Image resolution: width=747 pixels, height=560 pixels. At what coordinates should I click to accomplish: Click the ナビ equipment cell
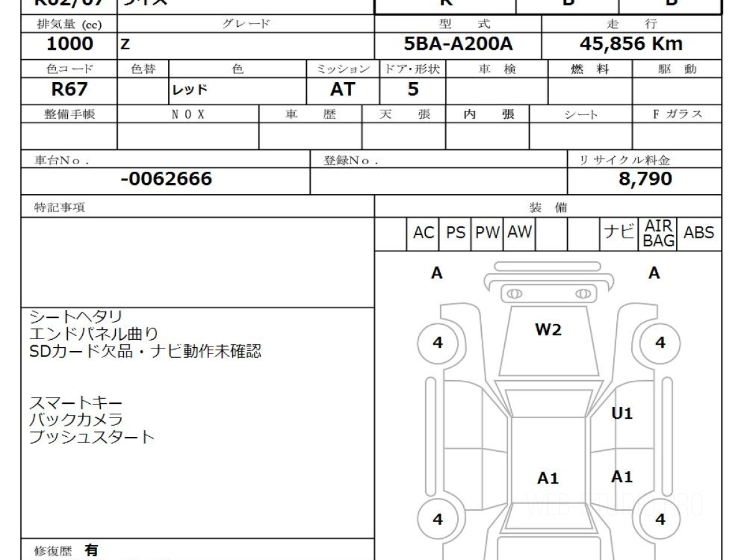[619, 233]
